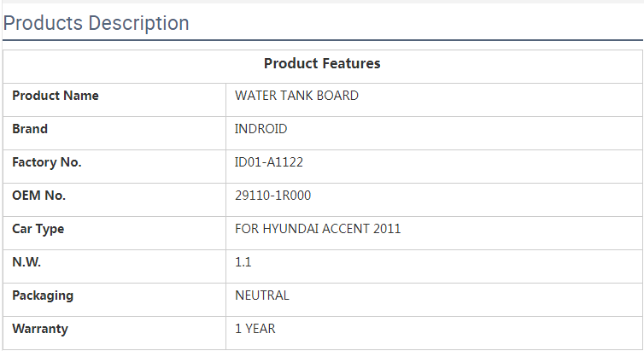Select the OEM No. label
Viewport: 644px width, 351px height.
point(39,196)
